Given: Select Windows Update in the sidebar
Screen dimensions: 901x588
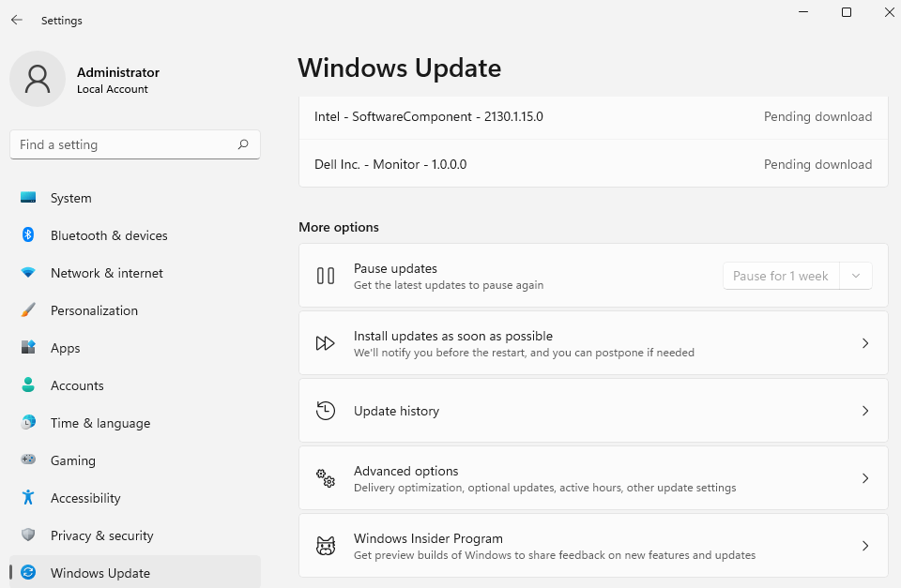Looking at the screenshot, I should 135,572.
